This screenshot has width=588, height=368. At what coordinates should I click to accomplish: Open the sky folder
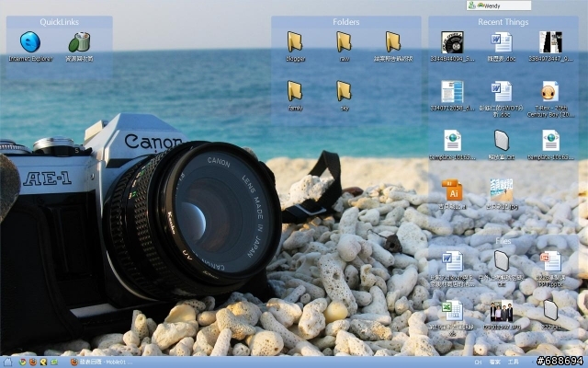pos(344,90)
